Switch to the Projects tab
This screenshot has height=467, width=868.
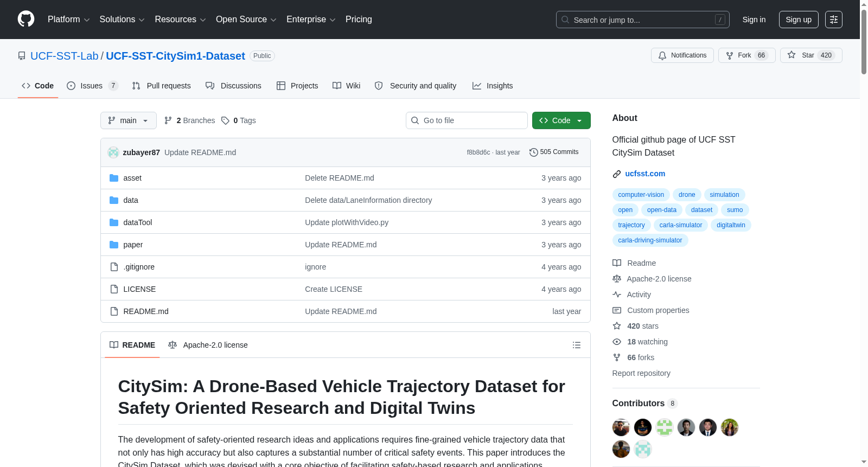(x=297, y=86)
